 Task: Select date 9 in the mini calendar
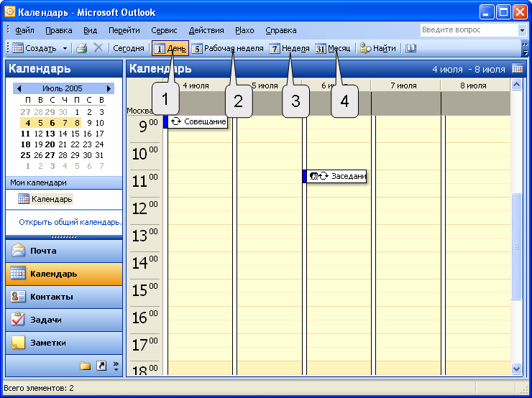click(89, 123)
